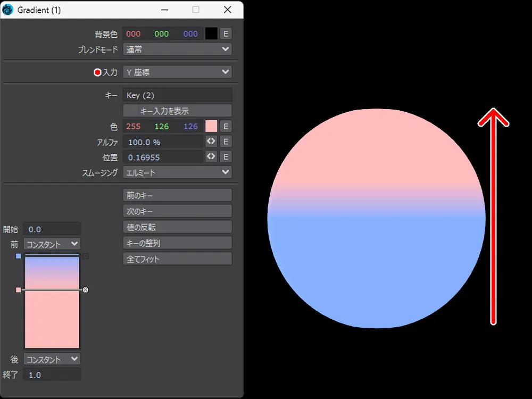The image size is (532, 399).
Task: Click the arrow stepper beside the アルファ value
Action: click(211, 142)
